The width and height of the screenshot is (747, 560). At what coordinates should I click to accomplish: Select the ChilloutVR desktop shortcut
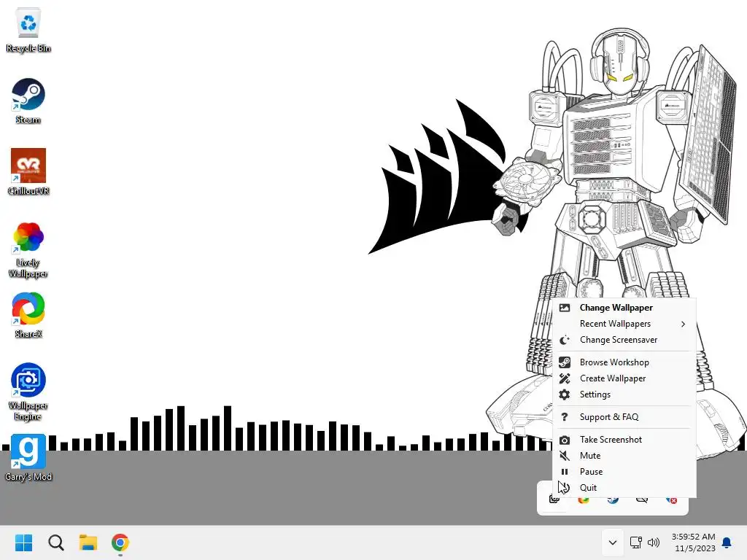coord(28,172)
